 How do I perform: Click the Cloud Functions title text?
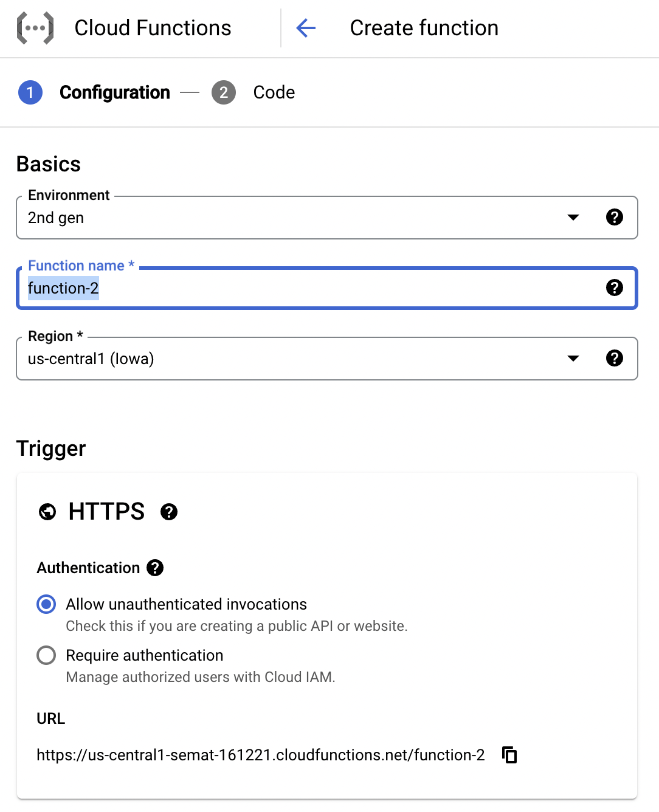[153, 28]
